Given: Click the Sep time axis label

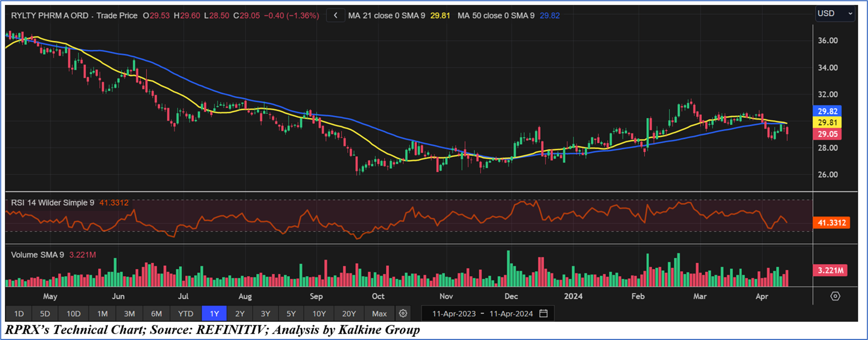Looking at the screenshot, I should (316, 296).
